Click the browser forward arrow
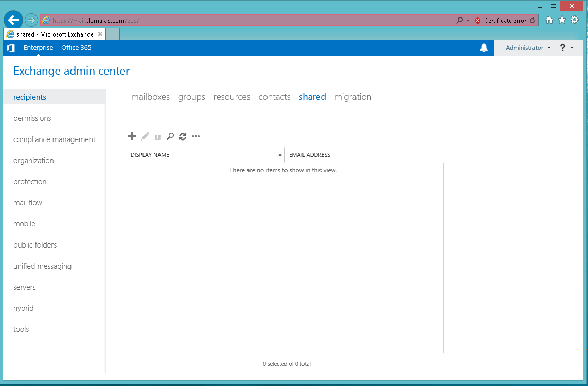The image size is (588, 386). point(31,20)
